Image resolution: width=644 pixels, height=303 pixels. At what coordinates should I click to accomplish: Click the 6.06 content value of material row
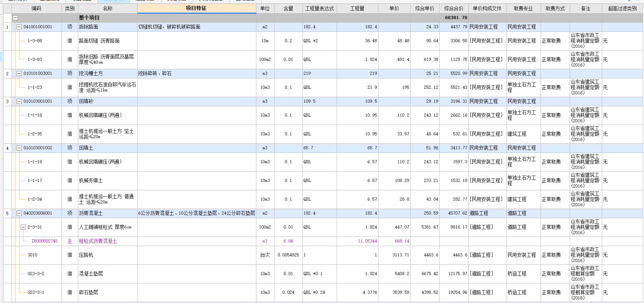288,241
